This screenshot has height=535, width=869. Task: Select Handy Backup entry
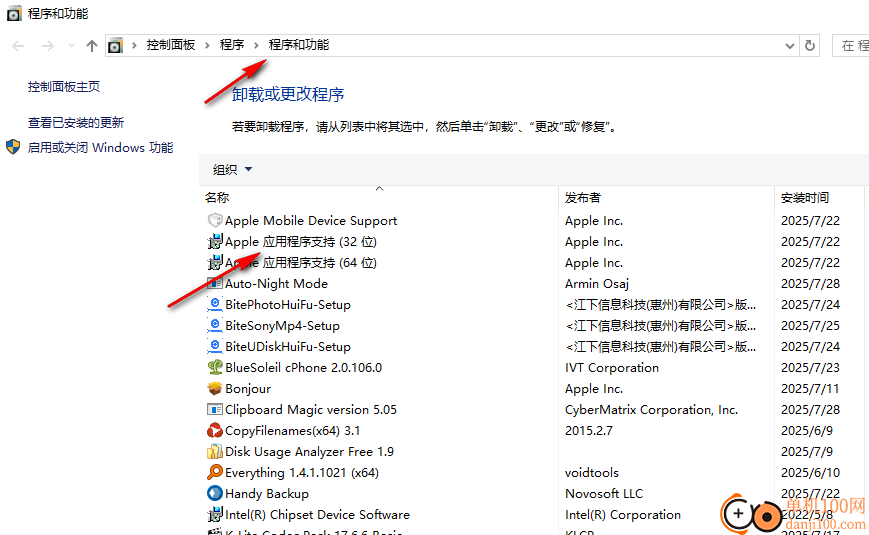pos(267,493)
